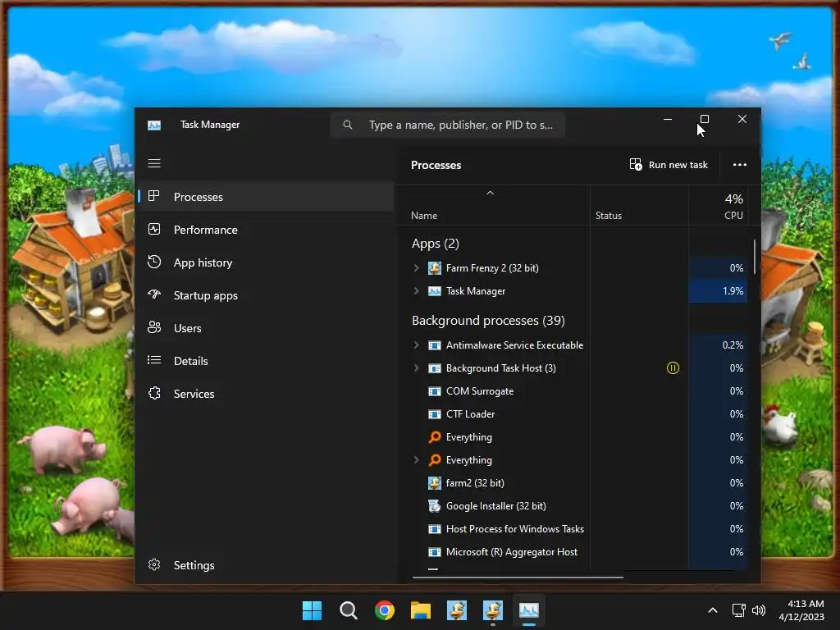Click Antimalware 0.2% CPU value
This screenshot has height=630, width=840.
(x=733, y=345)
